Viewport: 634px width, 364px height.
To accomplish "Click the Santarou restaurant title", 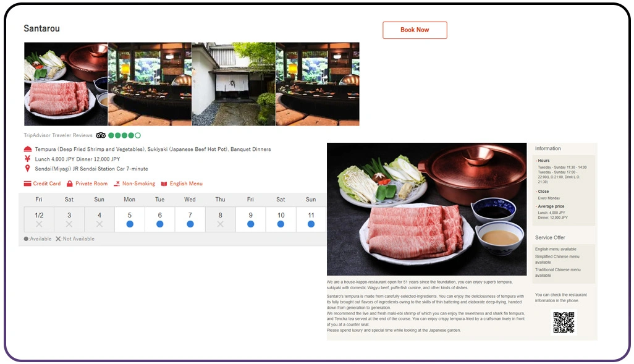I will pos(41,29).
